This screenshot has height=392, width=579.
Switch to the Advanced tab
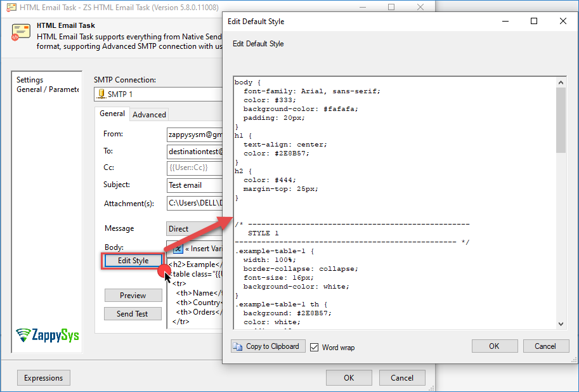[x=149, y=115]
